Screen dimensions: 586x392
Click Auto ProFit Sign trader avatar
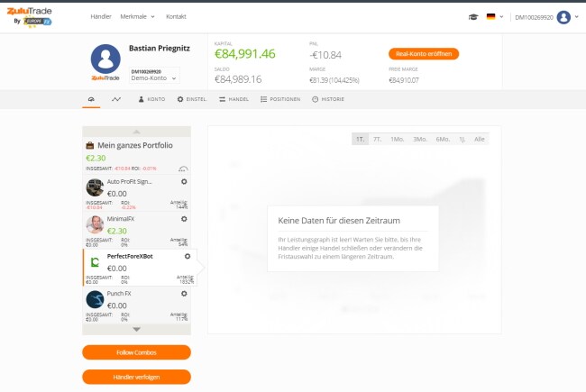coord(95,187)
